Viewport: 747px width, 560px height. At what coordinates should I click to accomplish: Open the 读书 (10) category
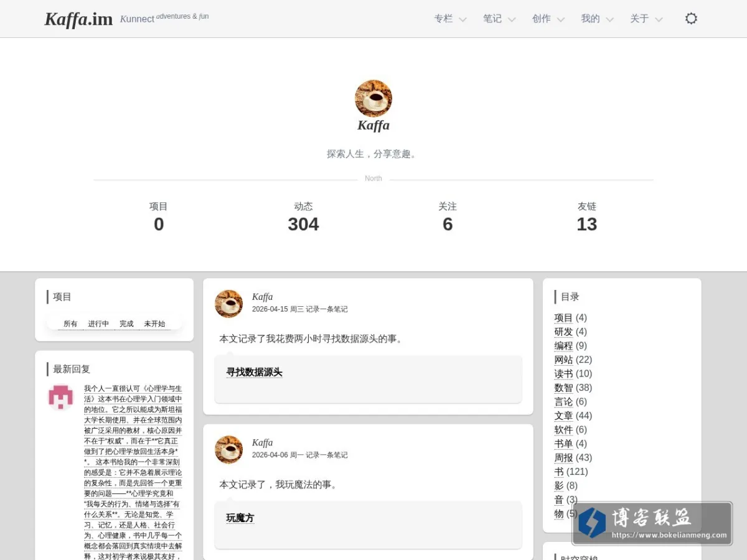563,373
